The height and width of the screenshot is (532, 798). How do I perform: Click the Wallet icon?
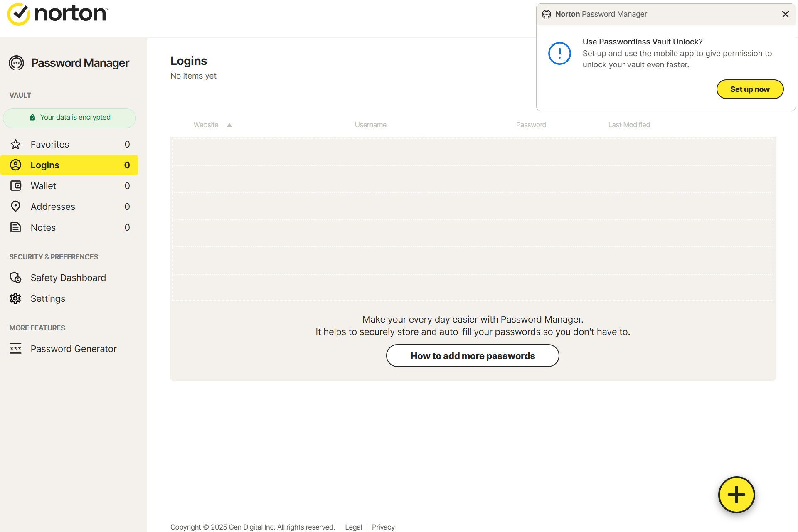(x=15, y=186)
